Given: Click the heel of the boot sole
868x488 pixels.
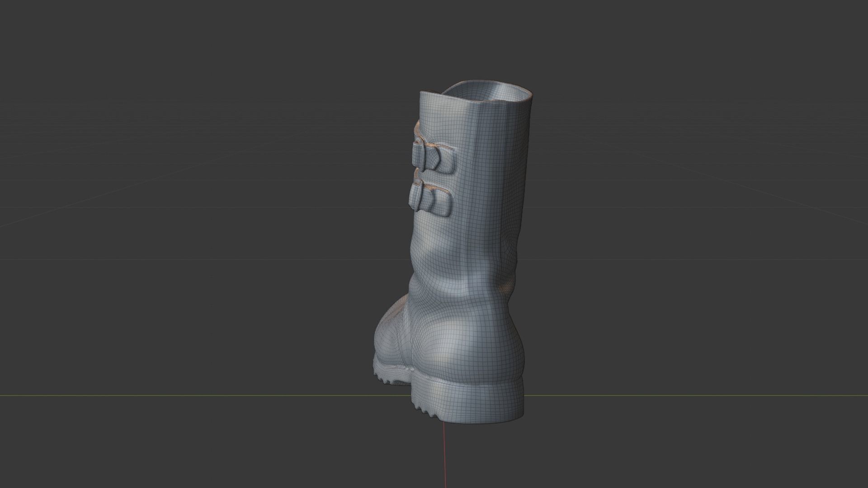Looking at the screenshot, I should pos(468,400).
